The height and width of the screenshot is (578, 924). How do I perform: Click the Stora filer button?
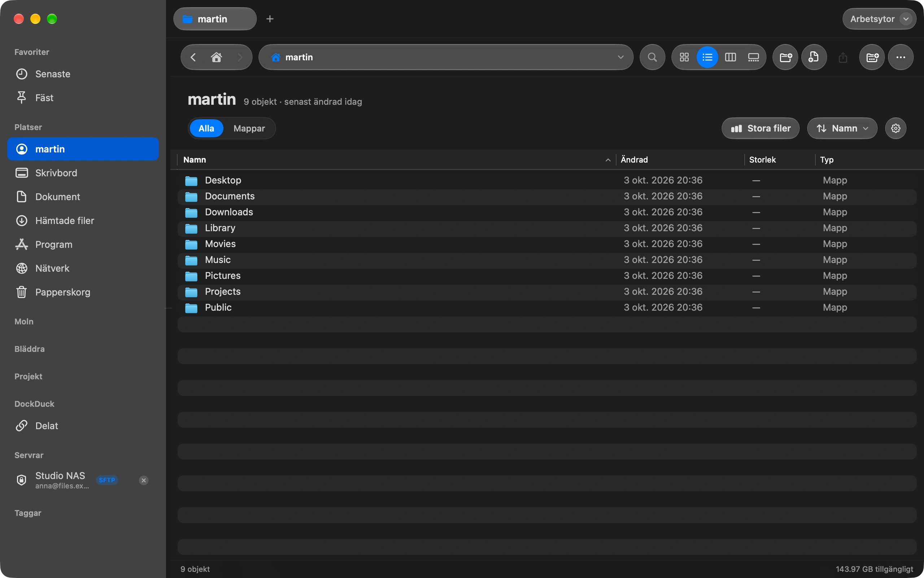(x=760, y=129)
